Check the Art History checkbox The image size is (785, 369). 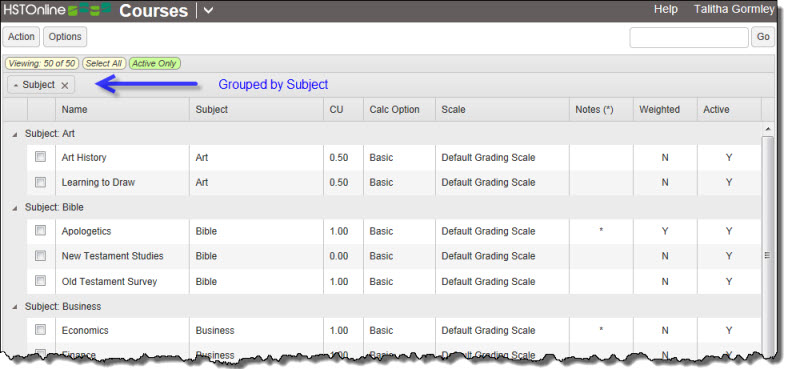pyautogui.click(x=41, y=157)
